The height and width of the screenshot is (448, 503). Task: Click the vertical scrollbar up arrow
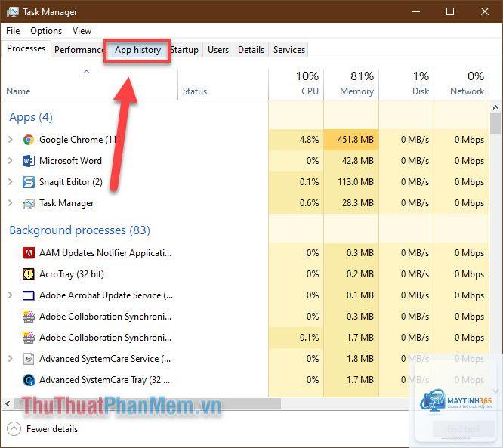(496, 107)
